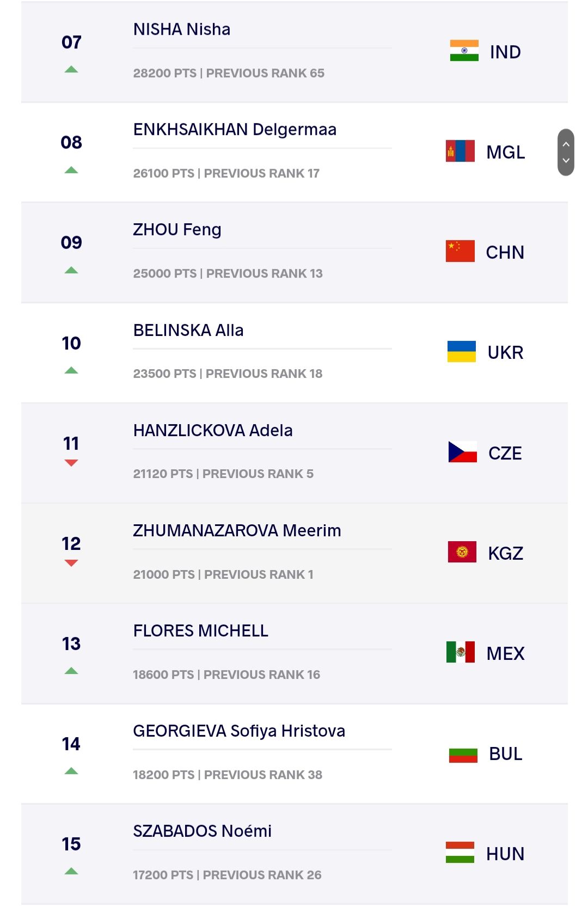The width and height of the screenshot is (588, 906).
Task: Click the Ukraine flag beside UKR
Action: coord(462,352)
